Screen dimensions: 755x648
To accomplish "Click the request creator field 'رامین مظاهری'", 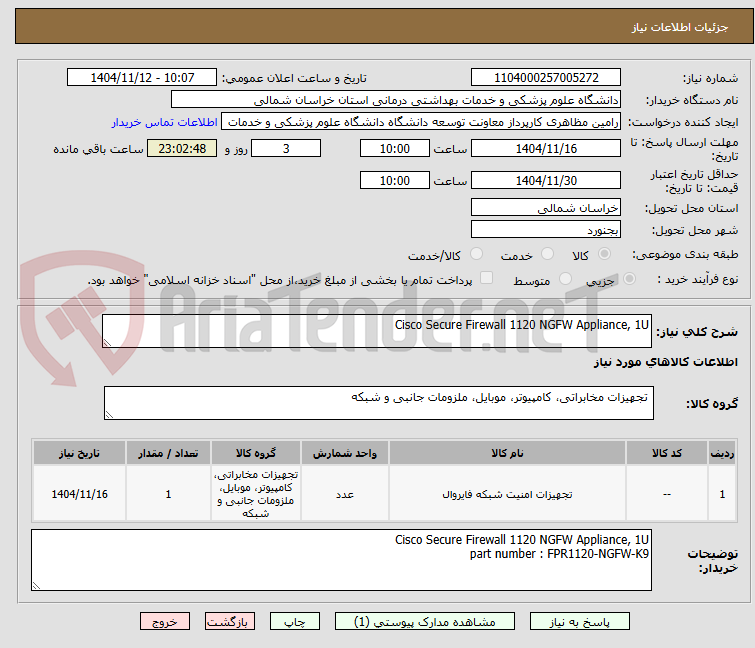I will pos(421,122).
